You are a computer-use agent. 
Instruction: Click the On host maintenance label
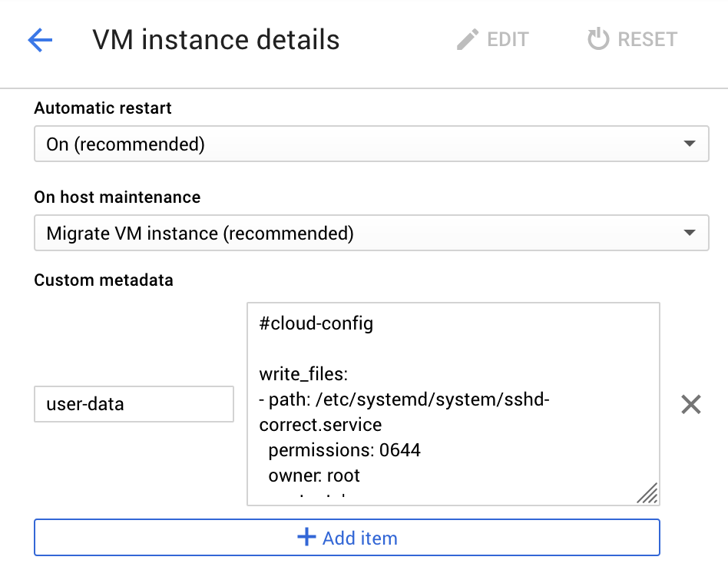tap(116, 197)
